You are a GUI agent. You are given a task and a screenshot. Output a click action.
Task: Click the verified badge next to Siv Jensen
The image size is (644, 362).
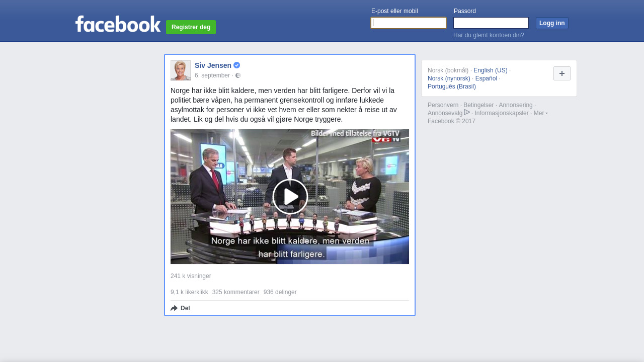[x=237, y=65]
